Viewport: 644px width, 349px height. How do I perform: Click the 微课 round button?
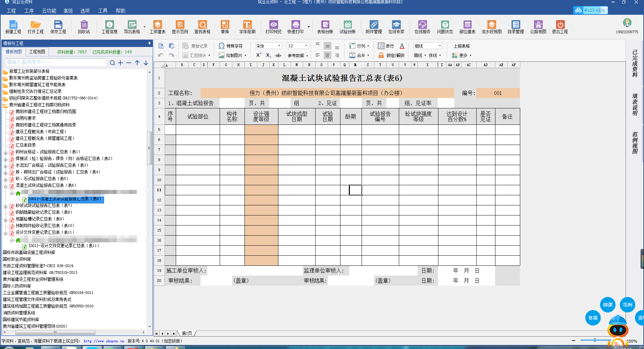point(608,305)
